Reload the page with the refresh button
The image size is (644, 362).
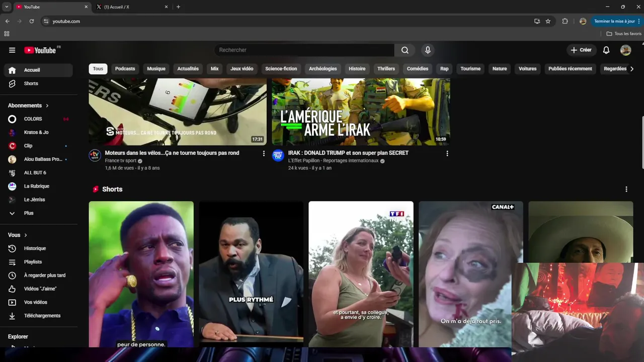tap(32, 21)
